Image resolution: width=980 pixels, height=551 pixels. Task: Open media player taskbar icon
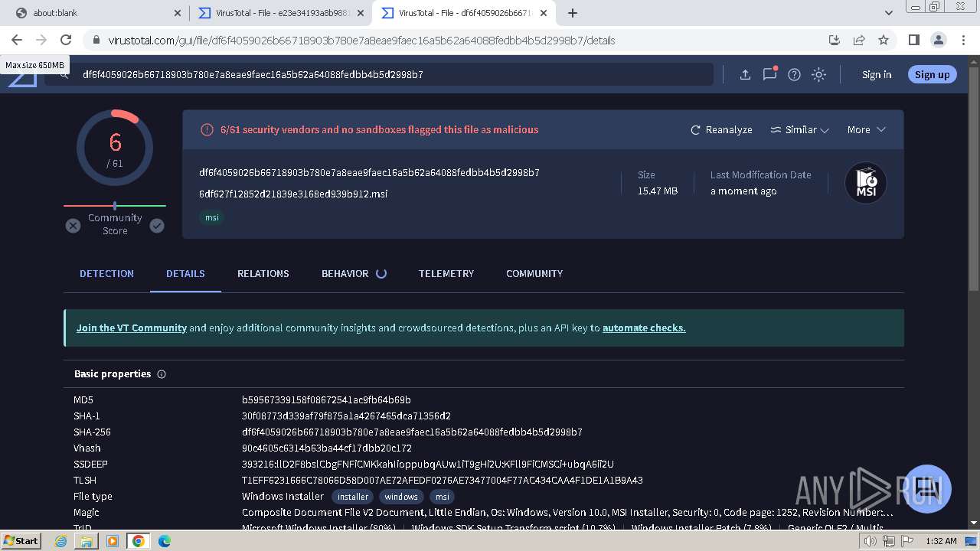[113, 541]
